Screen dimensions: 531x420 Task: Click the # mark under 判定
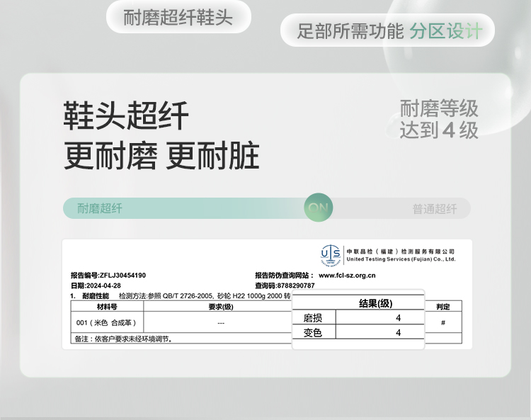[x=443, y=323]
